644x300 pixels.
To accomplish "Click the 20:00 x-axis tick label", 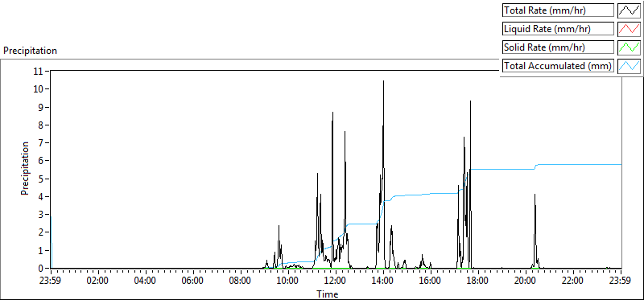I will pyautogui.click(x=526, y=282).
